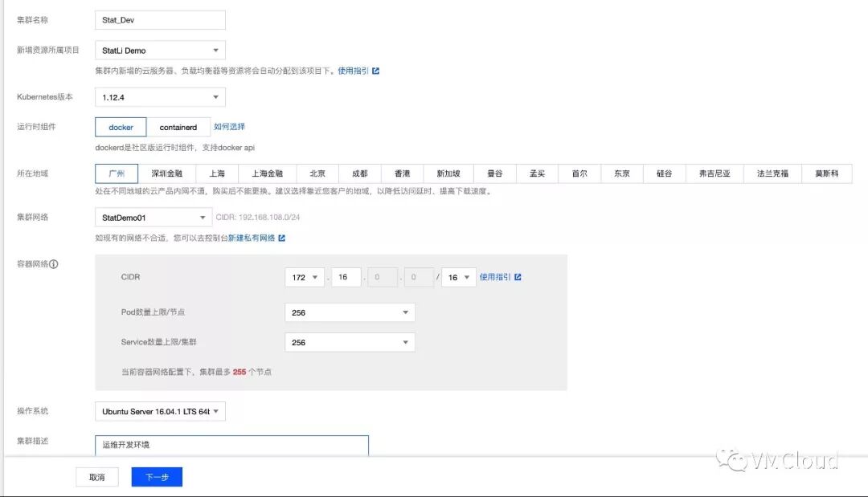Viewport: 868px width, 497px height.
Task: Open Pod数量上限/节点 256 dropdown
Action: tap(350, 312)
